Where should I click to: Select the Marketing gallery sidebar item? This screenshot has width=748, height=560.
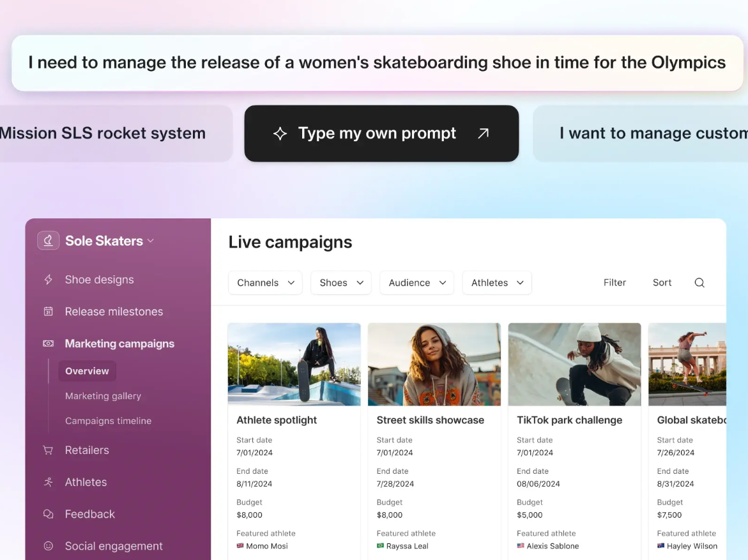103,396
